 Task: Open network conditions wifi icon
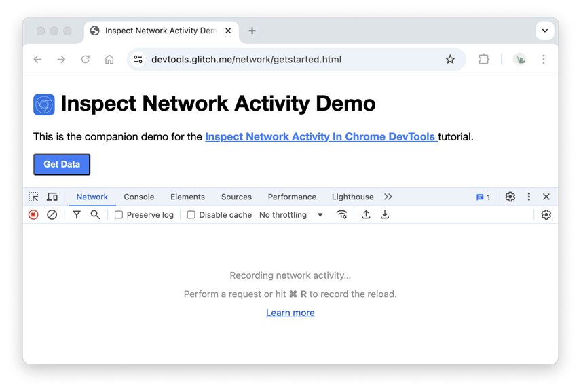pyautogui.click(x=341, y=215)
